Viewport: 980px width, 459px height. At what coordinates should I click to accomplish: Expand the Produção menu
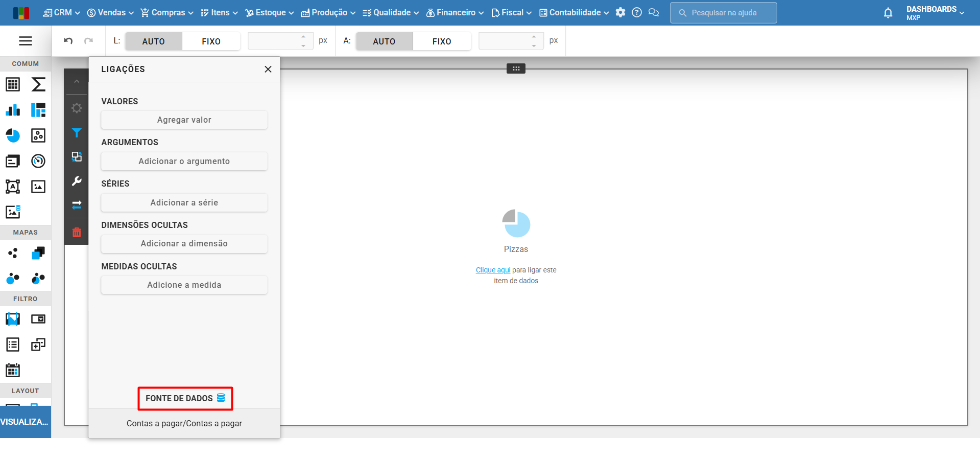coord(328,13)
